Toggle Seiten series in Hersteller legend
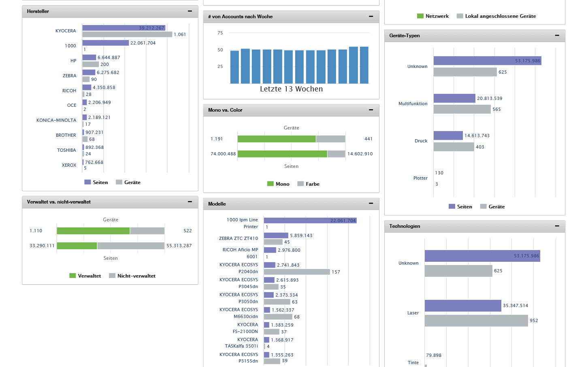The image size is (588, 367). click(96, 182)
